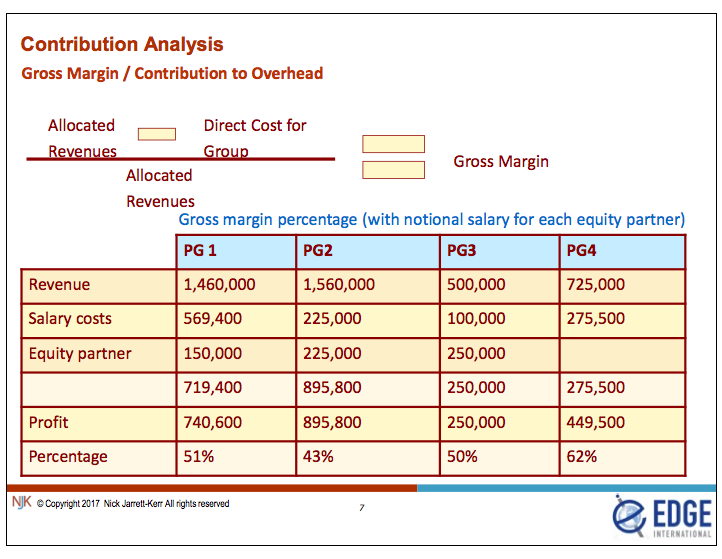This screenshot has height=559, width=722.
Task: Click the lower beige box left of Gross Margin
Action: 393,170
